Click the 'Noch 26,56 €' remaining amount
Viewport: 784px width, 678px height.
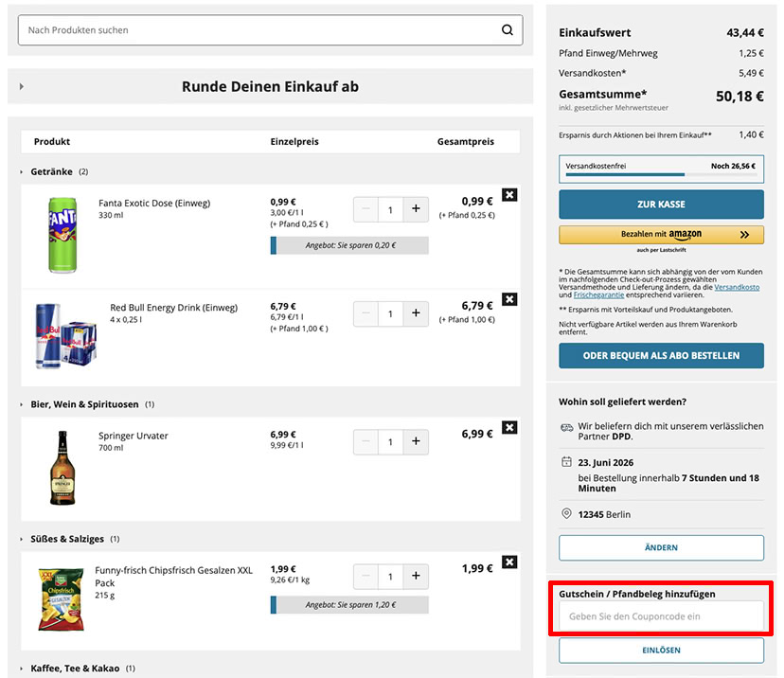pyautogui.click(x=734, y=166)
